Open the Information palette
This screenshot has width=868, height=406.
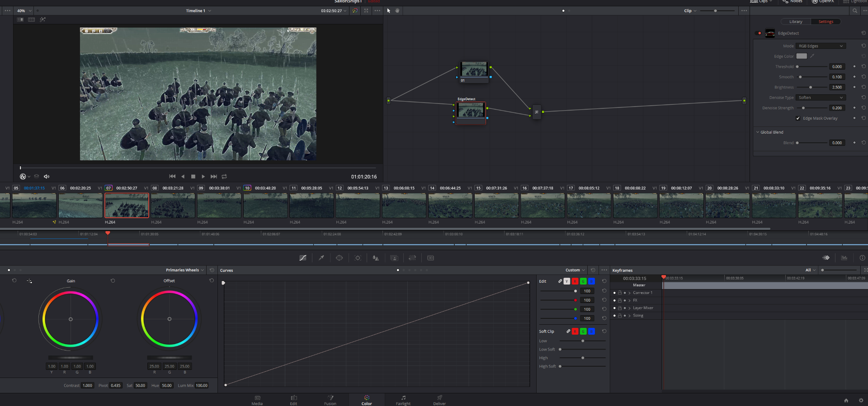(x=862, y=258)
